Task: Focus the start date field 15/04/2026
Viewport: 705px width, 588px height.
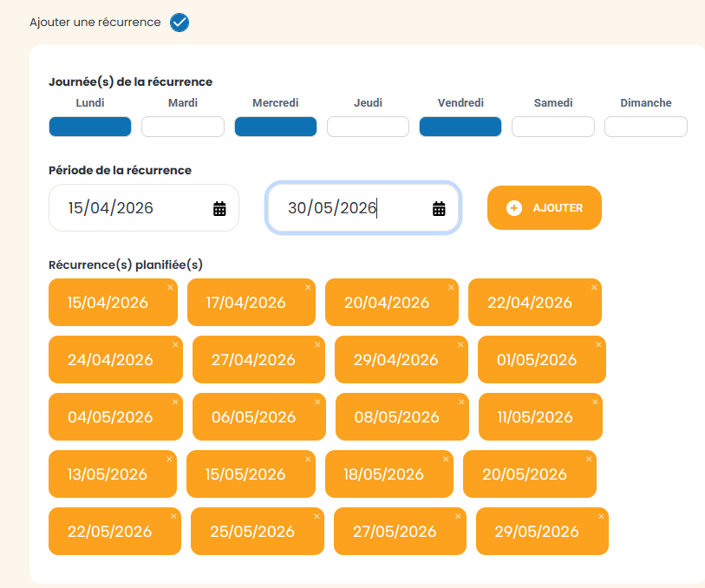Action: click(x=130, y=208)
